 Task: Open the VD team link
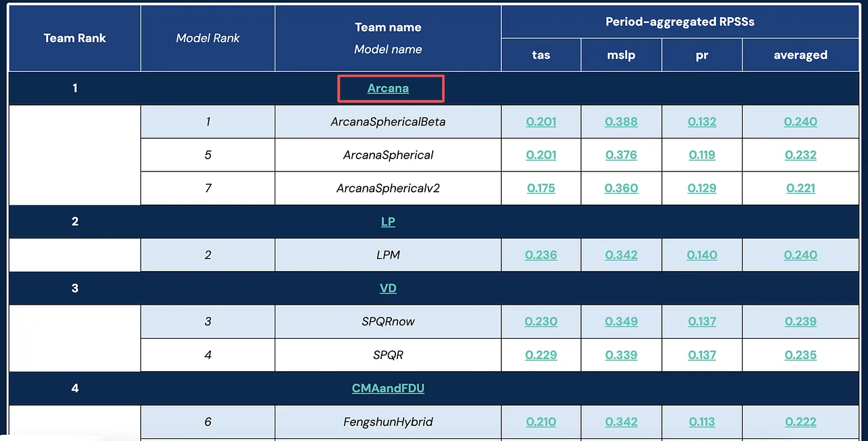click(x=388, y=288)
